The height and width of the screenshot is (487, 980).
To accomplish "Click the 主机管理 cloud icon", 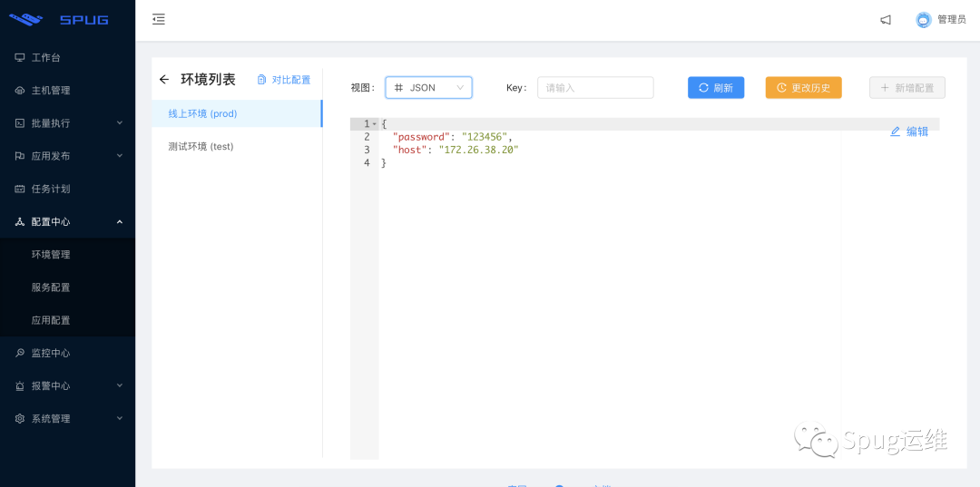I will [x=20, y=91].
